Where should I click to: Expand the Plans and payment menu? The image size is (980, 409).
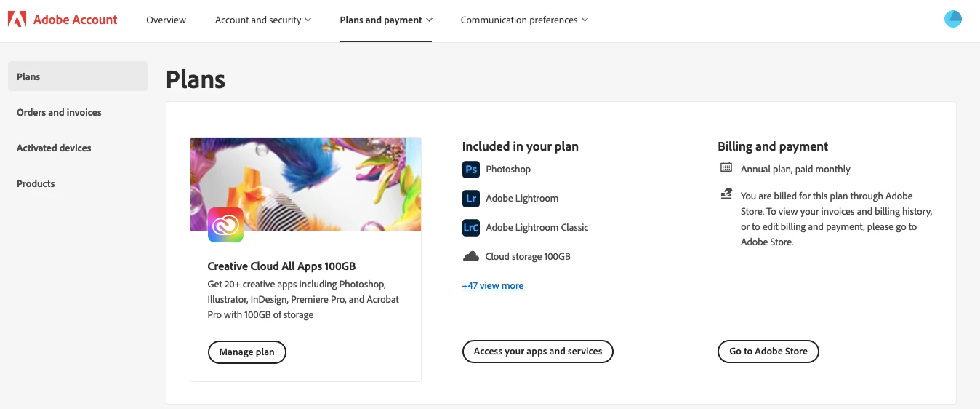click(386, 20)
